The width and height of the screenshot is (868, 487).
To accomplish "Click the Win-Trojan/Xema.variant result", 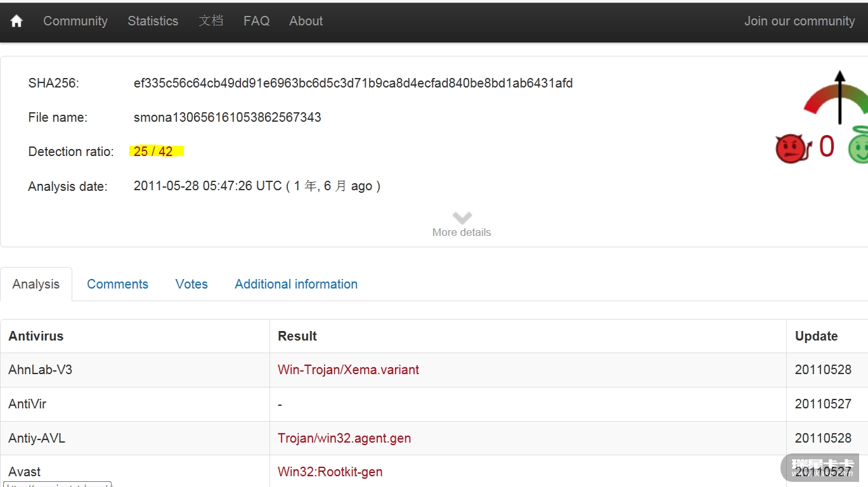I will (x=348, y=370).
